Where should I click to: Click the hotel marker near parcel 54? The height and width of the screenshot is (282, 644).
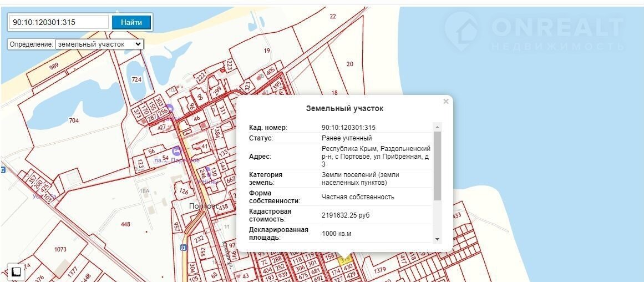pos(176,150)
